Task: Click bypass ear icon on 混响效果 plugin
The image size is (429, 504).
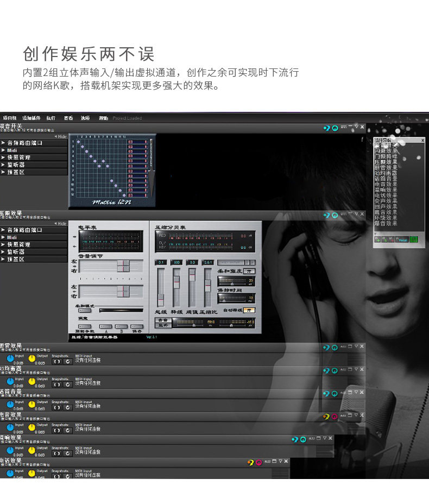Action: [295, 439]
